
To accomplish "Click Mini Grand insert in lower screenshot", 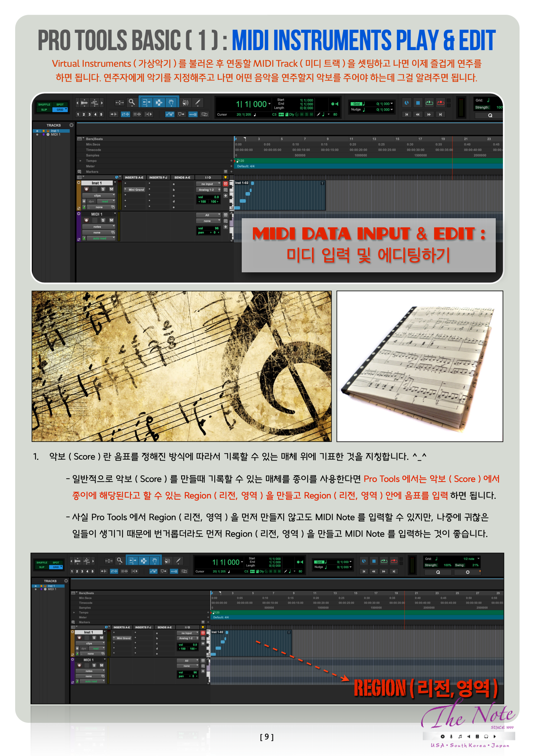I will tap(123, 638).
